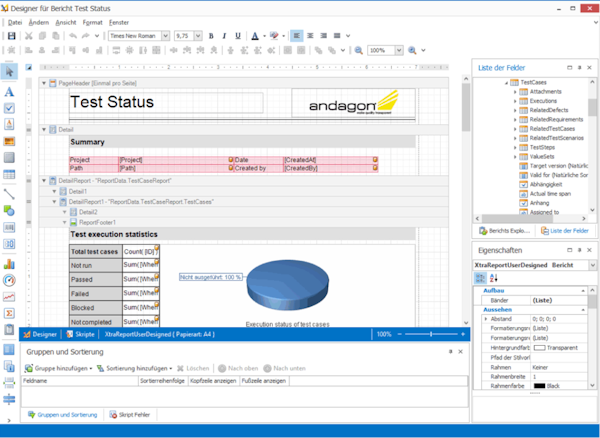Viewport: 600px width, 438px height.
Task: Toggle underline formatting
Action: (x=238, y=35)
